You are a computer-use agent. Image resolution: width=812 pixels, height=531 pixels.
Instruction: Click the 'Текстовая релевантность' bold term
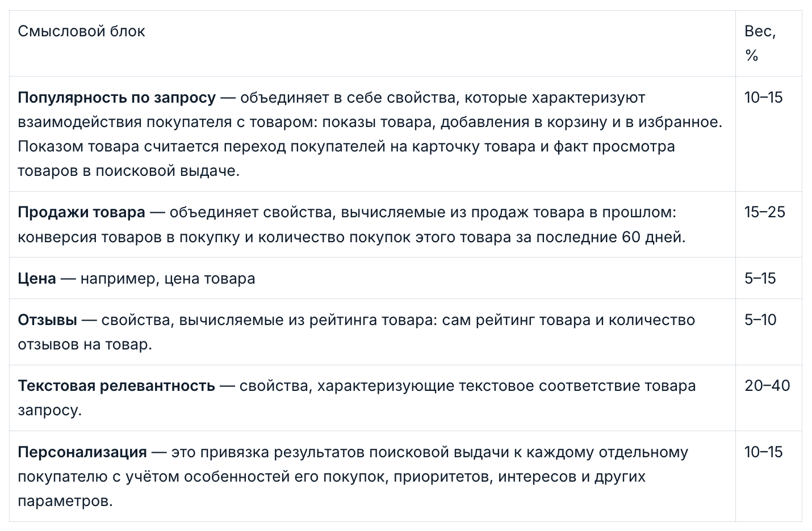(116, 386)
